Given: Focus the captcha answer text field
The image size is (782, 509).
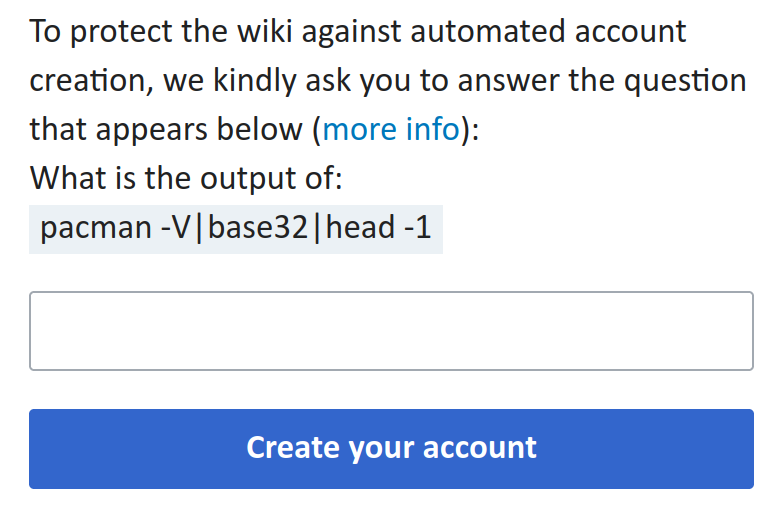Looking at the screenshot, I should [391, 331].
